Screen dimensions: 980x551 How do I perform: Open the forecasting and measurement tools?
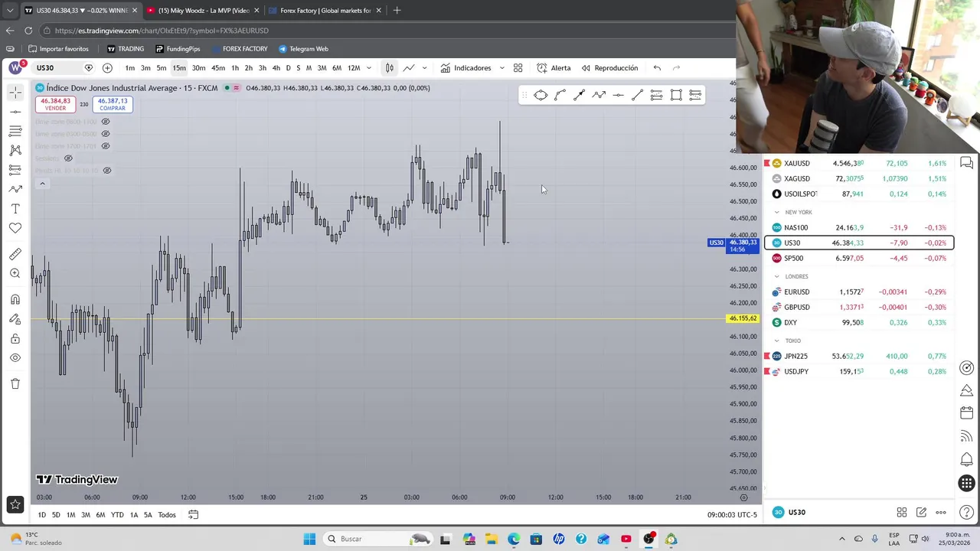point(15,169)
